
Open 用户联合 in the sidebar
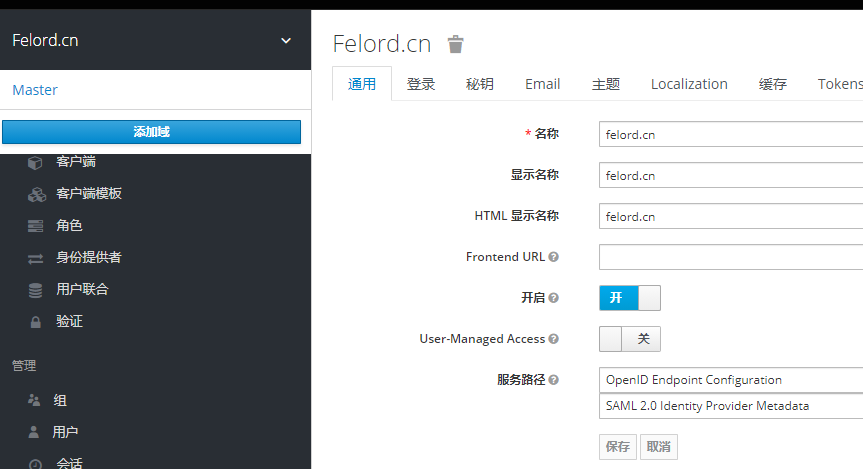tap(82, 290)
